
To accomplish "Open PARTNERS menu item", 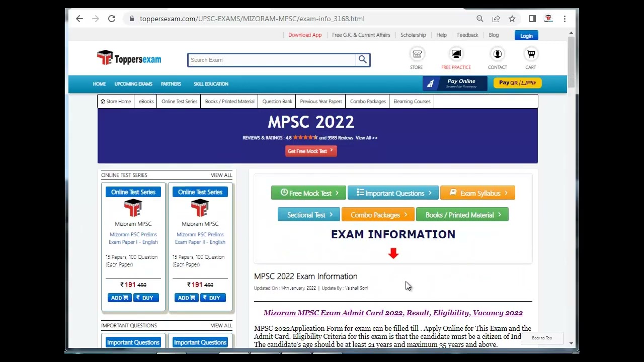I will click(x=171, y=84).
